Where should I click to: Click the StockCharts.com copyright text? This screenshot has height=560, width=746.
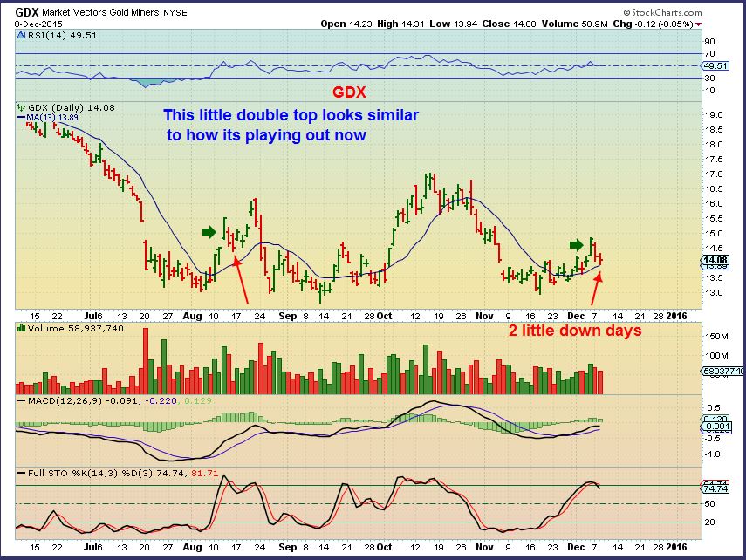663,13
